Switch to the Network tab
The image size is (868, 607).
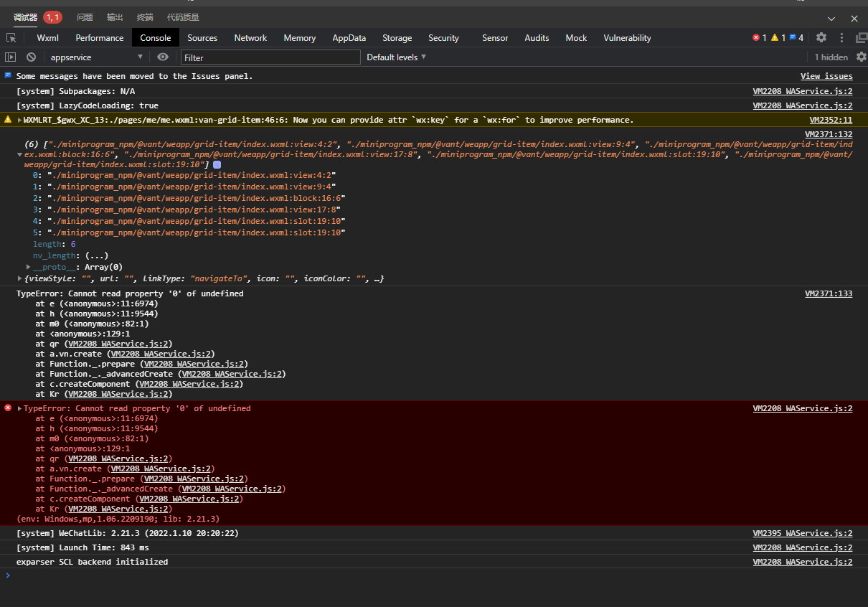tap(250, 37)
